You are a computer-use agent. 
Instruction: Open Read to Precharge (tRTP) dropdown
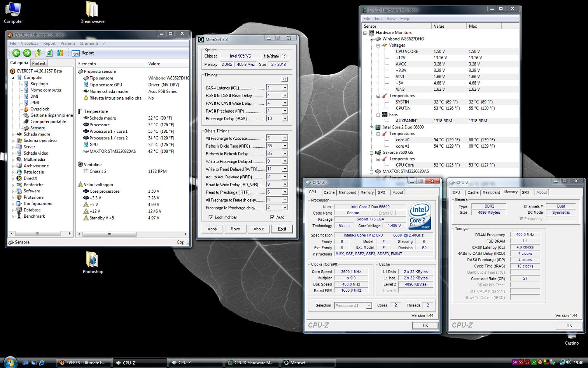pos(285,192)
